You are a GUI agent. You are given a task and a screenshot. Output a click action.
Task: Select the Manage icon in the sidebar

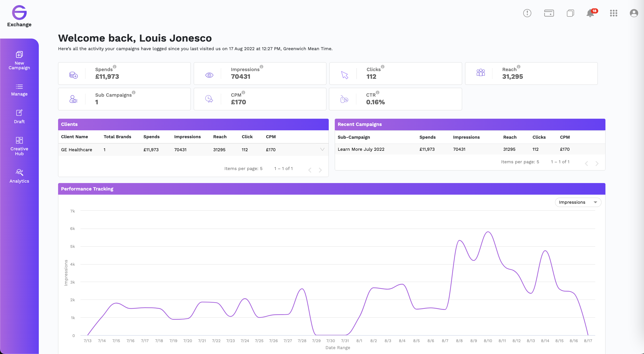tap(19, 90)
